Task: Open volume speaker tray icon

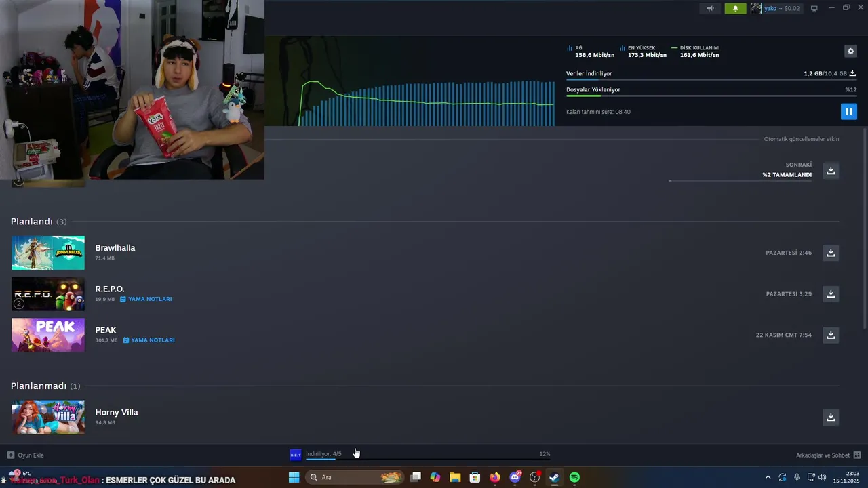Action: [x=822, y=477]
